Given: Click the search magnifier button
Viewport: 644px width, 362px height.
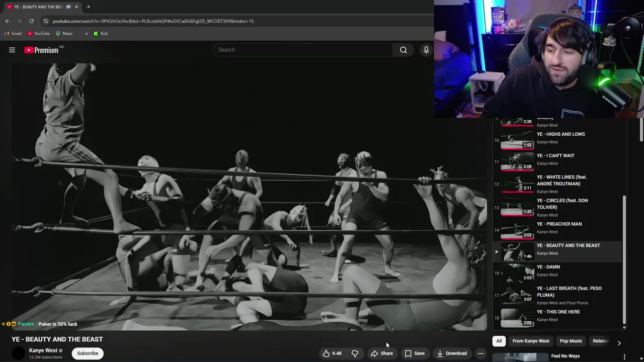Looking at the screenshot, I should (403, 50).
